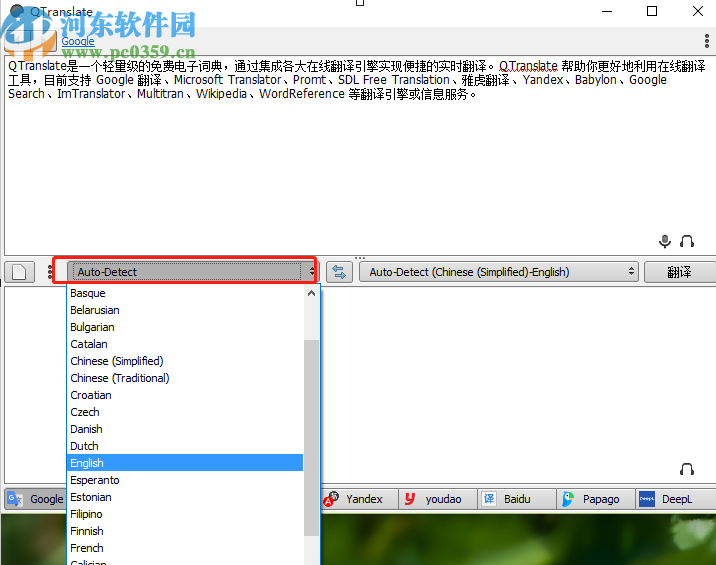Click the headphones icon in source text pane
Image resolution: width=716 pixels, height=565 pixels.
pos(687,241)
